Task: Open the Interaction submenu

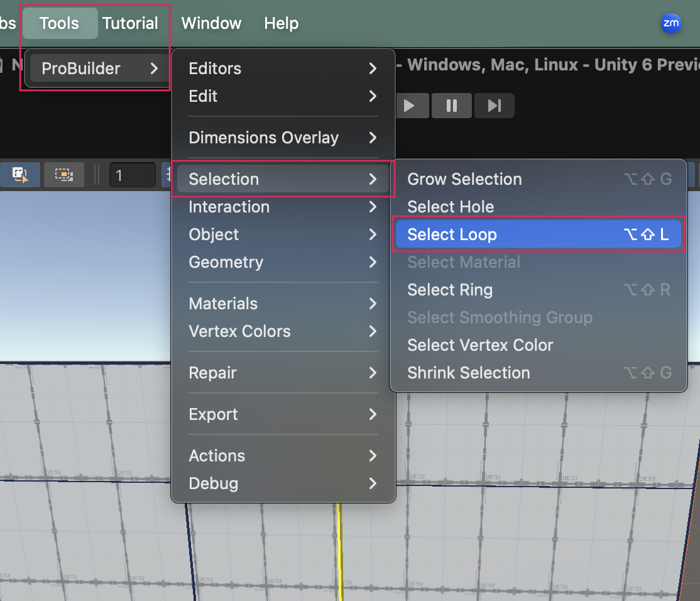Action: tap(283, 207)
